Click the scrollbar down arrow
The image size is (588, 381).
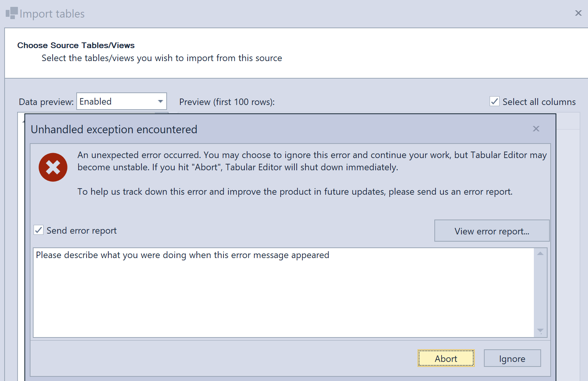click(540, 331)
